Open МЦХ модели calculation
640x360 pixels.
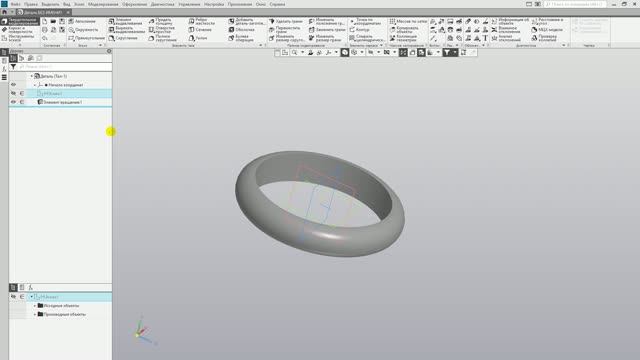coord(547,30)
